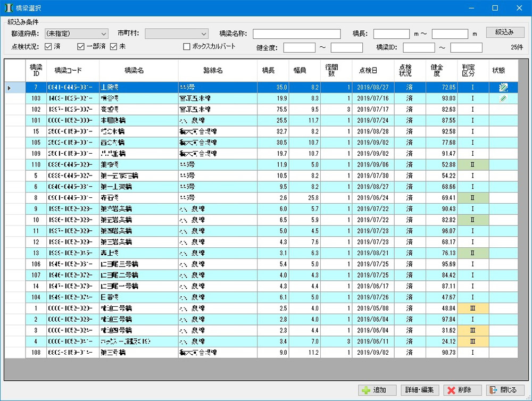Toggle the 一部済 checkbox
The height and width of the screenshot is (401, 532).
click(81, 46)
